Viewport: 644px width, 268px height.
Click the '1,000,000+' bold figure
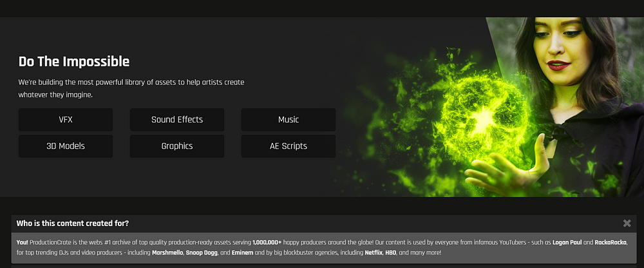[267, 242]
